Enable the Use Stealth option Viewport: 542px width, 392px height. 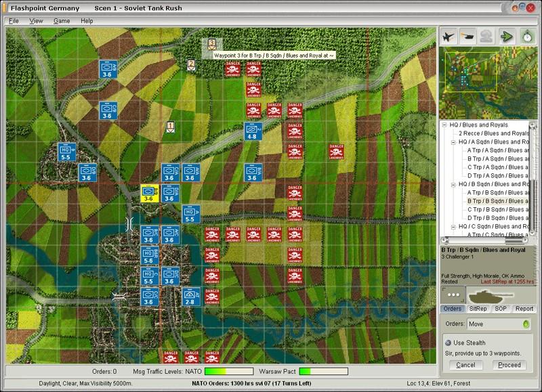click(x=448, y=343)
